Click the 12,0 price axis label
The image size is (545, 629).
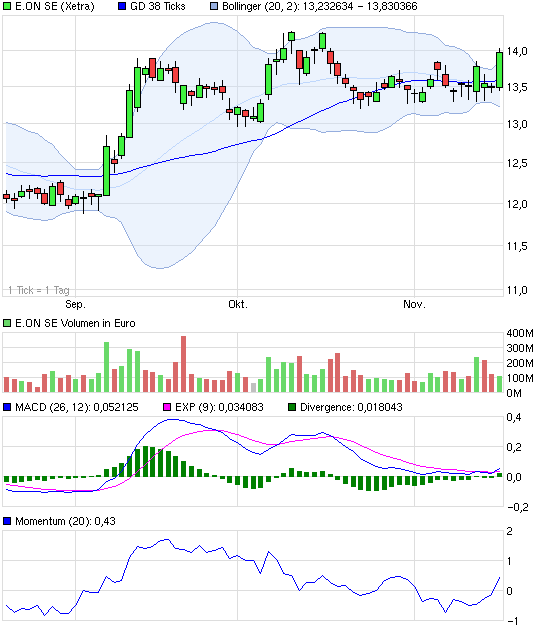click(517, 204)
